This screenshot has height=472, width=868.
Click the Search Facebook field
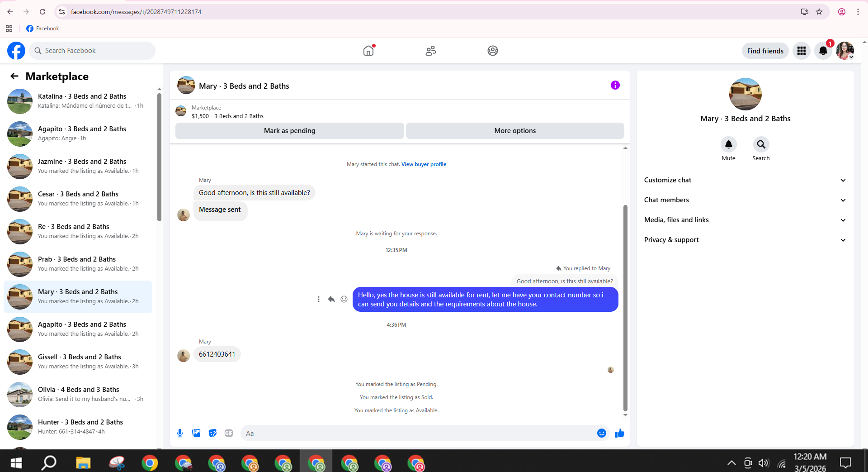point(92,51)
